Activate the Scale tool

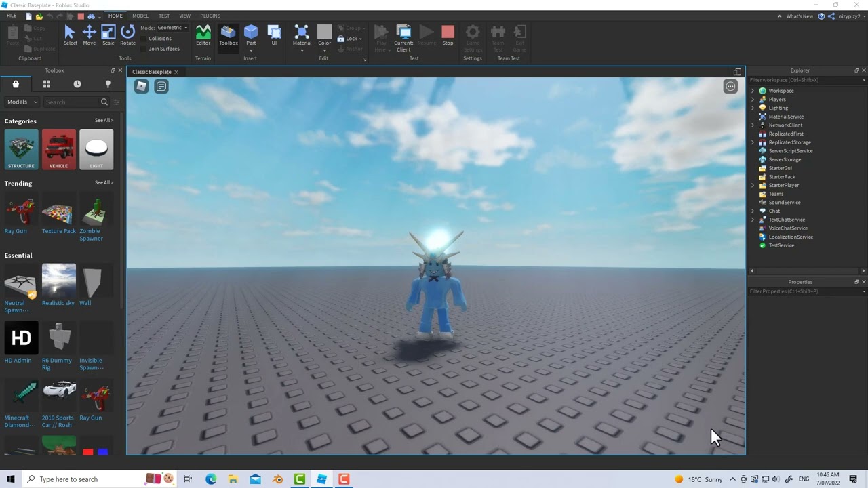[108, 35]
